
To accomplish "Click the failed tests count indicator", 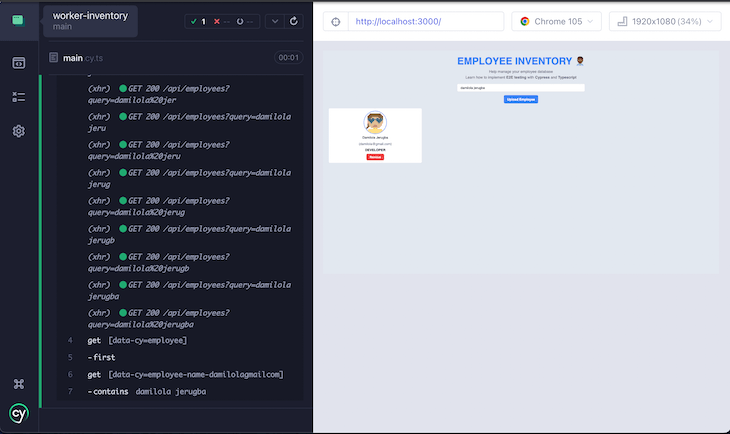I will pyautogui.click(x=221, y=21).
